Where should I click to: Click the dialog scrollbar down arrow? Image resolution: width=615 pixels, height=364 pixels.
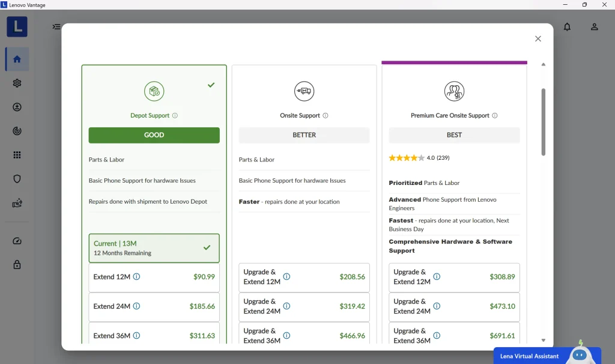543,340
